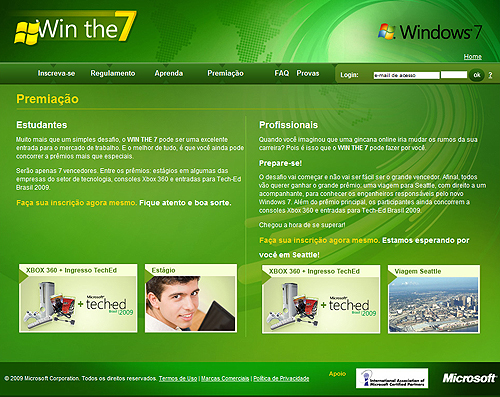The image size is (500, 397).
Task: Open the Provas menu item
Action: [308, 73]
